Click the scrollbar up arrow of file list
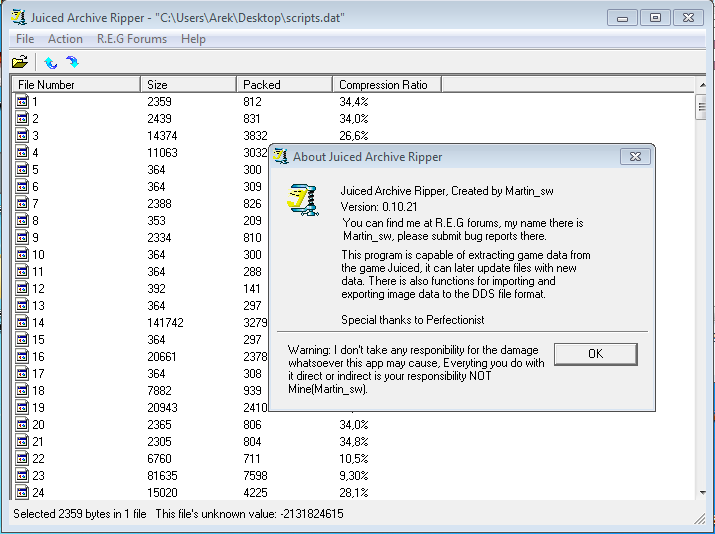The height and width of the screenshot is (534, 715). pyautogui.click(x=701, y=86)
